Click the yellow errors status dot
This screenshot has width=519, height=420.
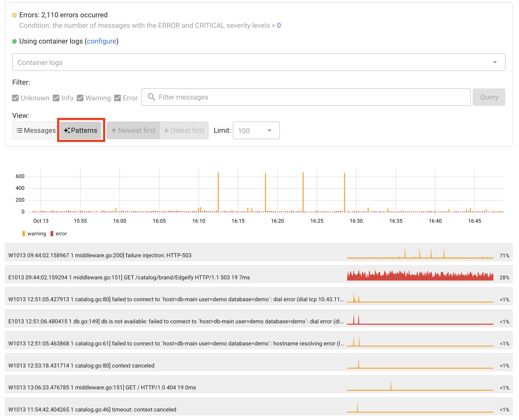(x=14, y=15)
